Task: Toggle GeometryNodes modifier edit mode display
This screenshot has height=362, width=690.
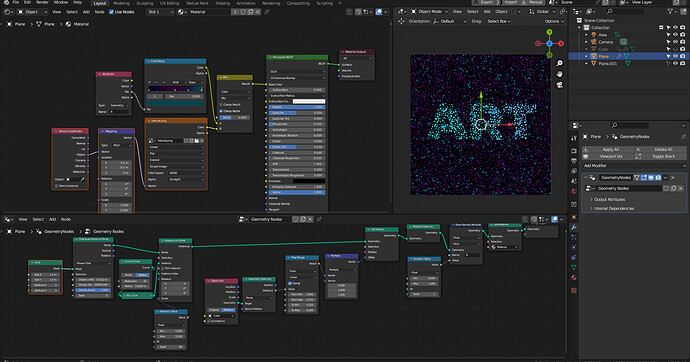Action: click(x=644, y=178)
